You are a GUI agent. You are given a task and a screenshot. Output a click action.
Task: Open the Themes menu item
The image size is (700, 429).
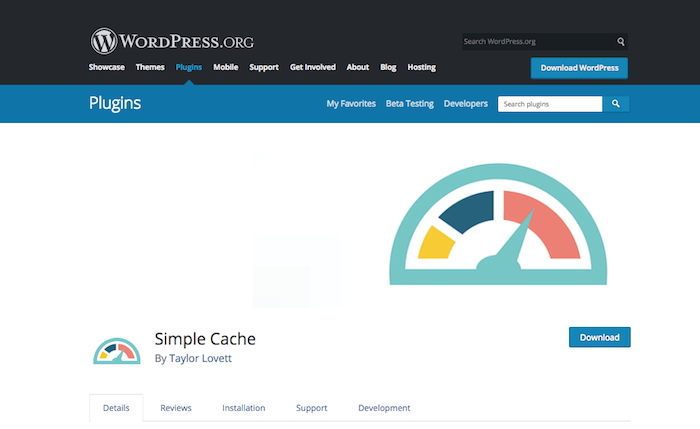pyautogui.click(x=150, y=67)
